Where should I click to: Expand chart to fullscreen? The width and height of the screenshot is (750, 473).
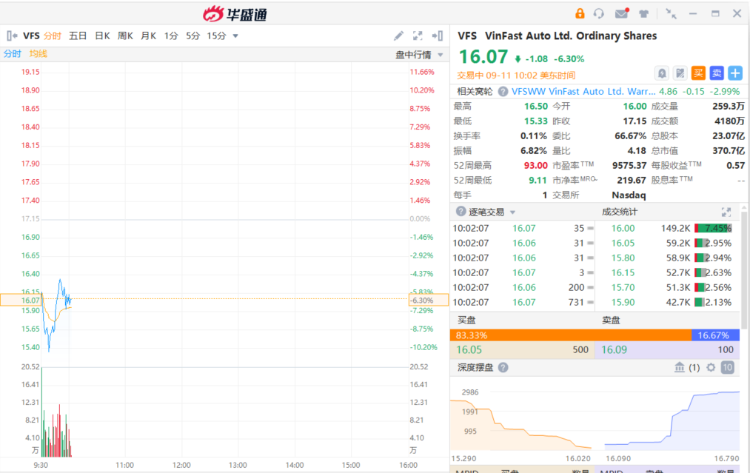point(418,36)
